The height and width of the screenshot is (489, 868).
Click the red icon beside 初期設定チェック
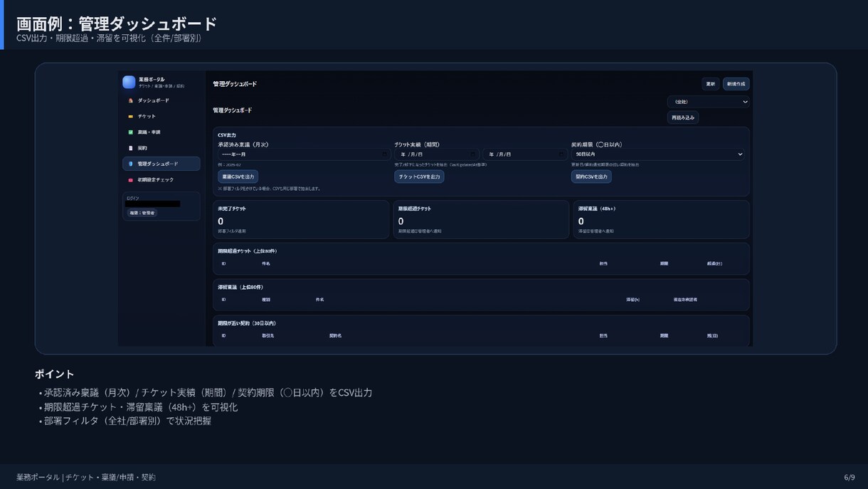[x=130, y=179]
